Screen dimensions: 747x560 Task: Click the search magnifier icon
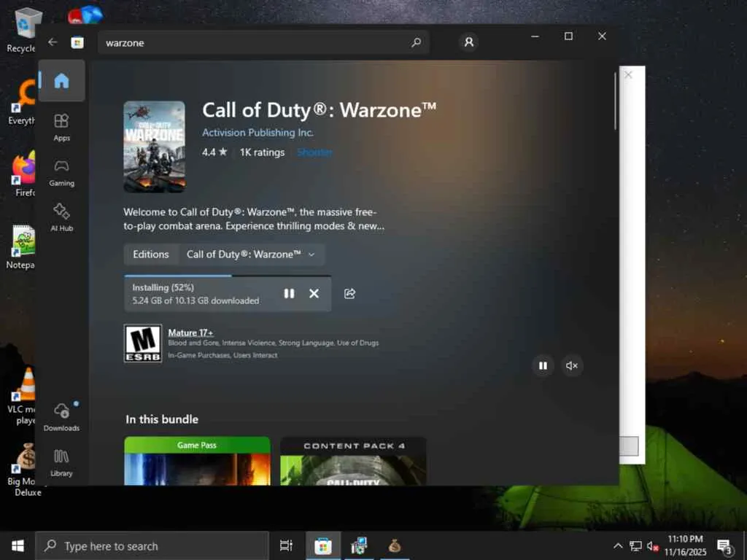click(x=416, y=42)
